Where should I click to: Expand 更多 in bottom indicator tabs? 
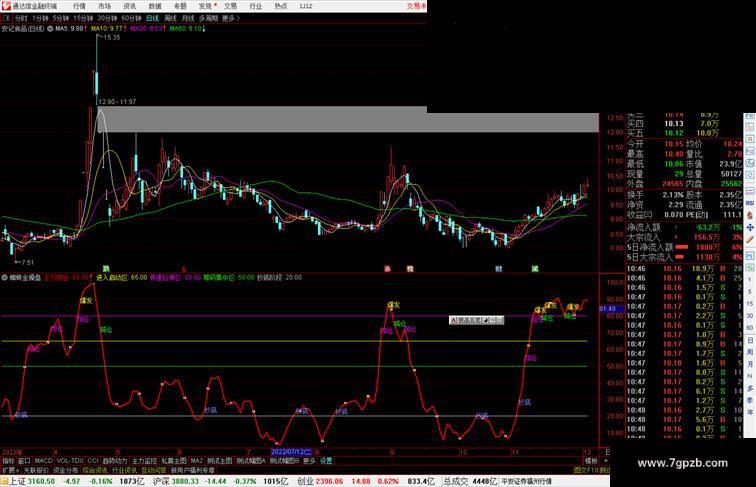(309, 461)
